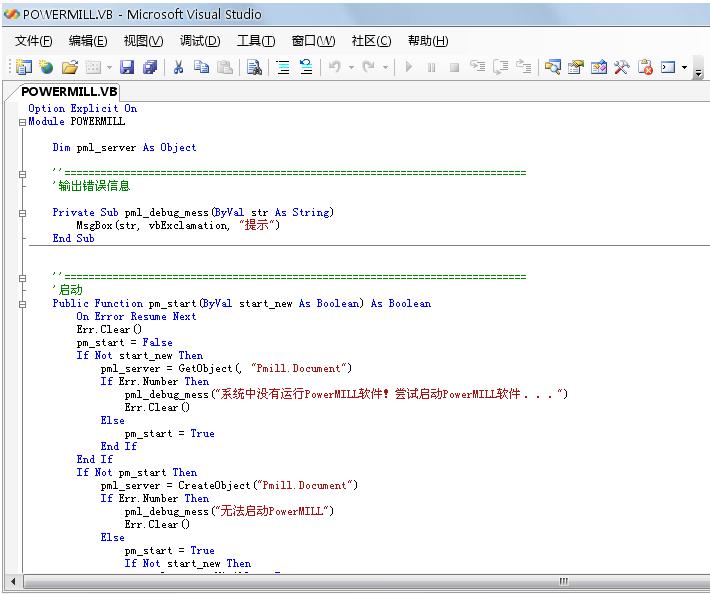Viewport: 710px width, 594px height.
Task: Open the Undo history dropdown arrow
Action: point(351,68)
